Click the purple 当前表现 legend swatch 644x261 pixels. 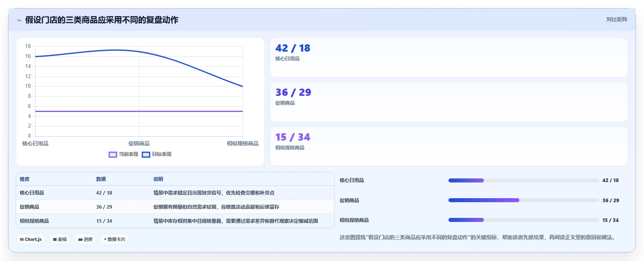tap(113, 154)
